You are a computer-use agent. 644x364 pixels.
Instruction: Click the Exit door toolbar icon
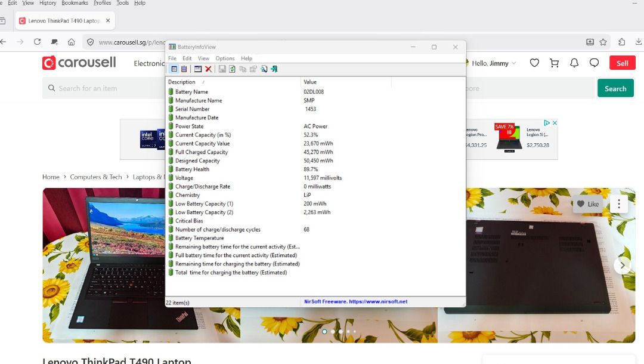pos(274,69)
